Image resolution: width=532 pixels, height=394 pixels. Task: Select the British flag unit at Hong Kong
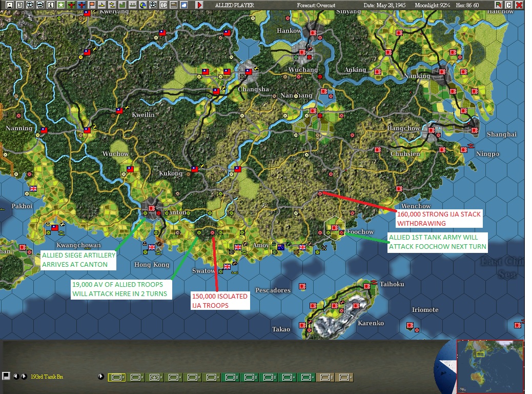point(151,247)
